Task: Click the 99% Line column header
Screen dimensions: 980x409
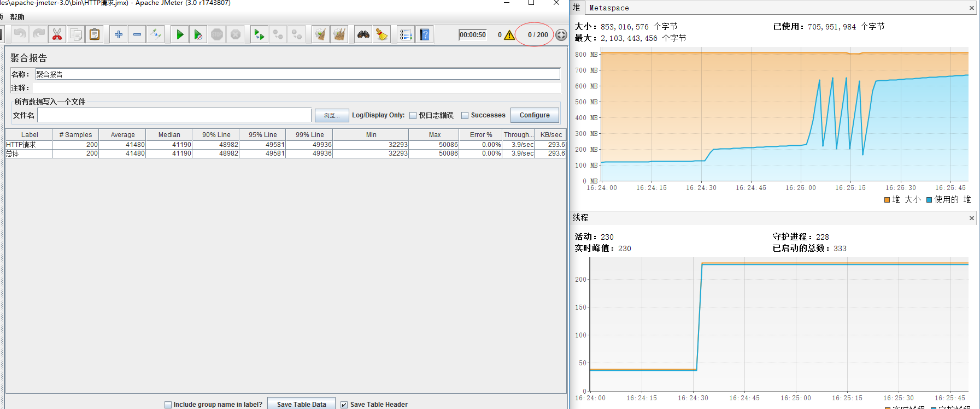Action: [309, 135]
